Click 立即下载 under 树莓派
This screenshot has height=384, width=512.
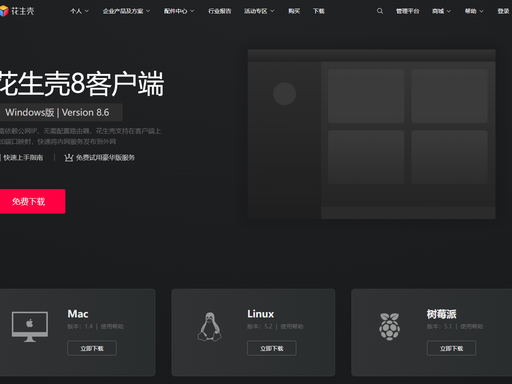tap(451, 348)
